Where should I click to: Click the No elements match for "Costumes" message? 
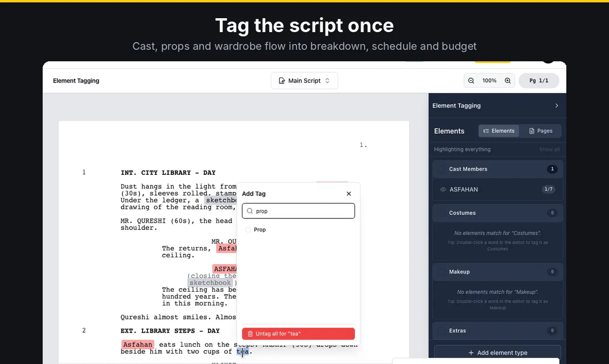pos(498,233)
